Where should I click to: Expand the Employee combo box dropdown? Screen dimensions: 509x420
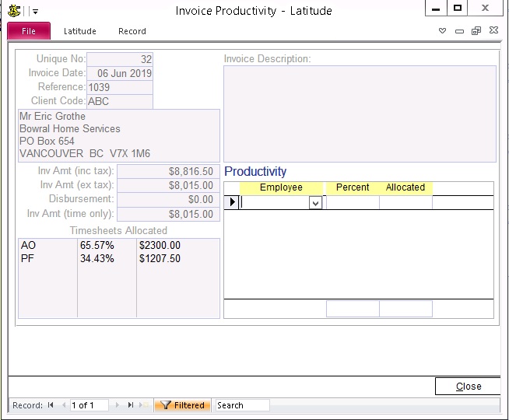pos(315,203)
